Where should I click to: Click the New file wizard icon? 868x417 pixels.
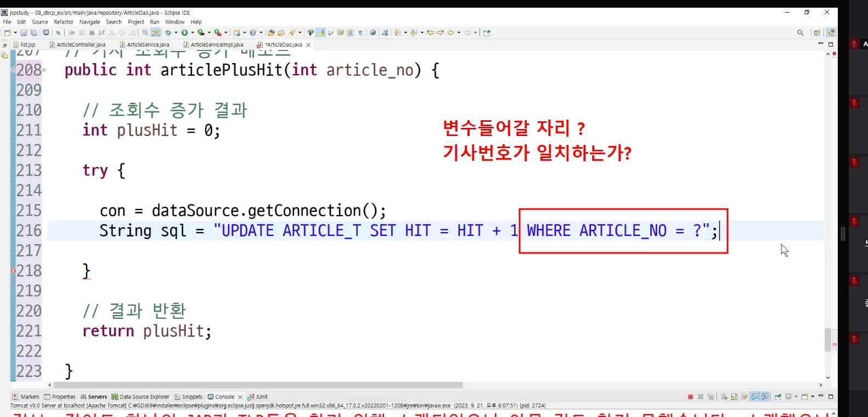8,33
